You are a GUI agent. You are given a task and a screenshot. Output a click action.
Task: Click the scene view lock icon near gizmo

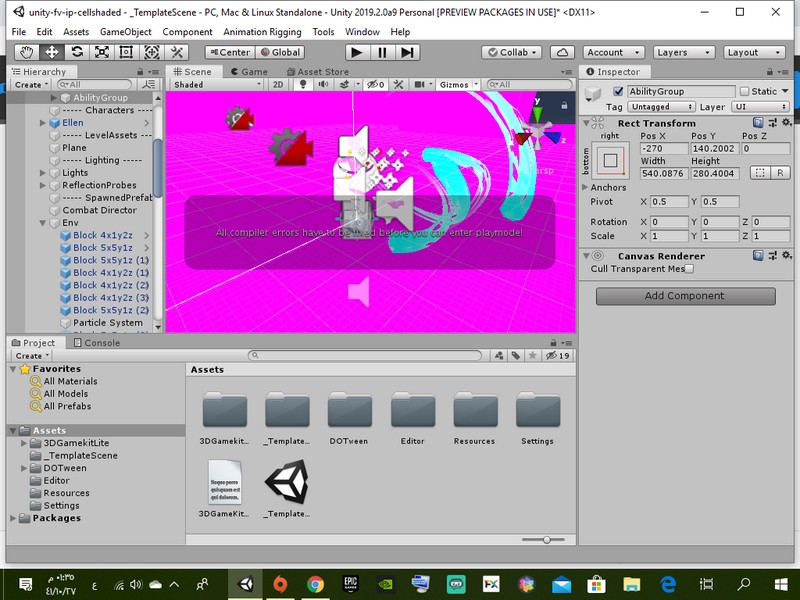pyautogui.click(x=564, y=106)
